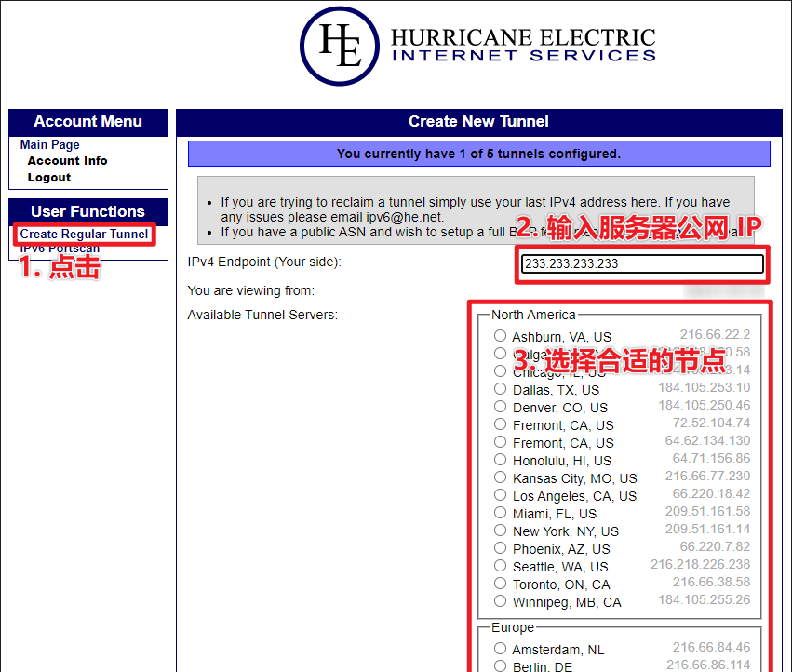Click the 'Create New Tunnel' heading

pos(478,121)
